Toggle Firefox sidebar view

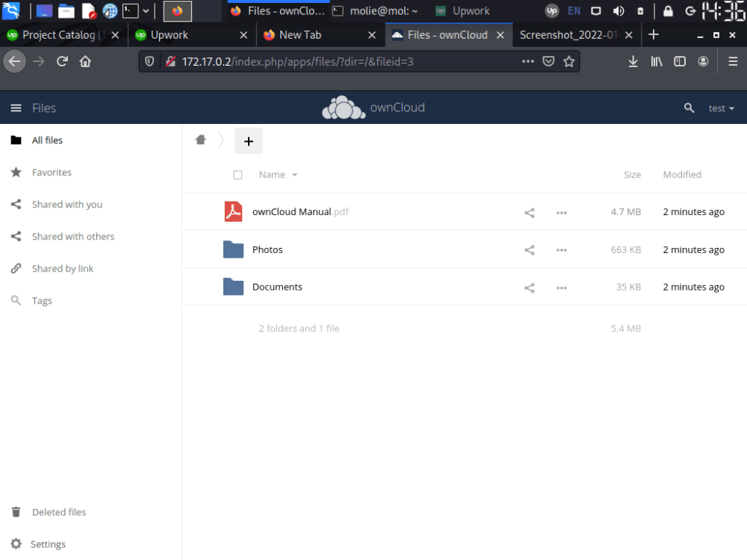click(680, 61)
